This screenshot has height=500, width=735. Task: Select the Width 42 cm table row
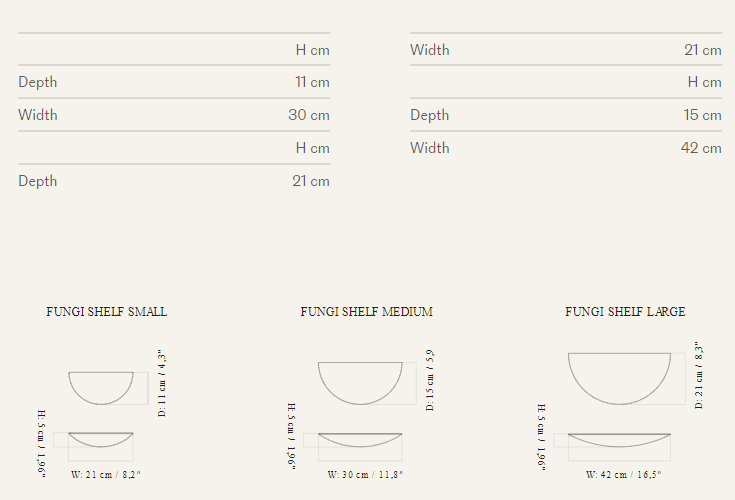(x=565, y=148)
